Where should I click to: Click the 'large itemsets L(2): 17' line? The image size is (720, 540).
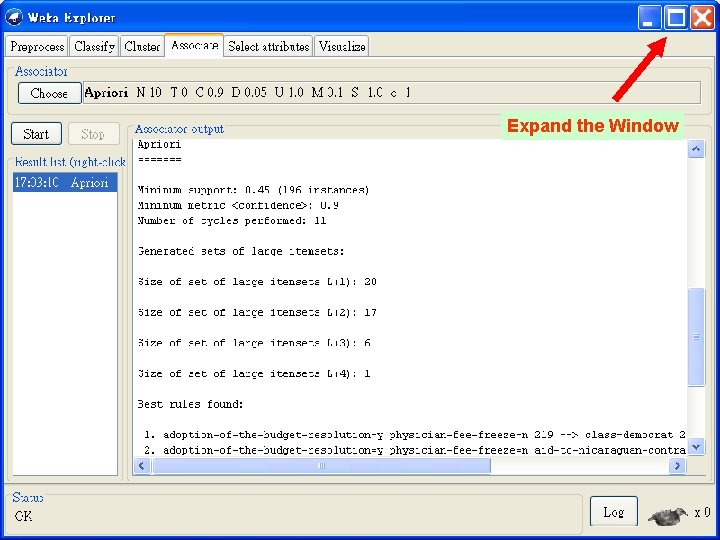pyautogui.click(x=257, y=312)
